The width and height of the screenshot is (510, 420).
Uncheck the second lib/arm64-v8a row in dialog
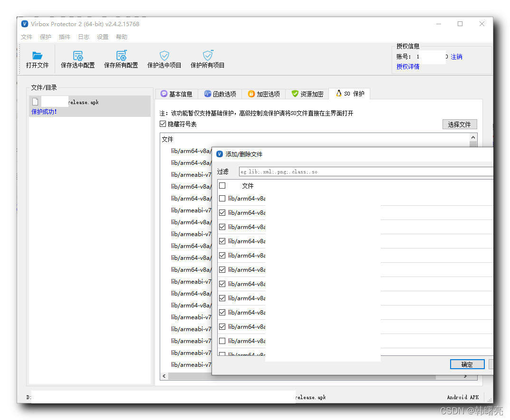222,212
